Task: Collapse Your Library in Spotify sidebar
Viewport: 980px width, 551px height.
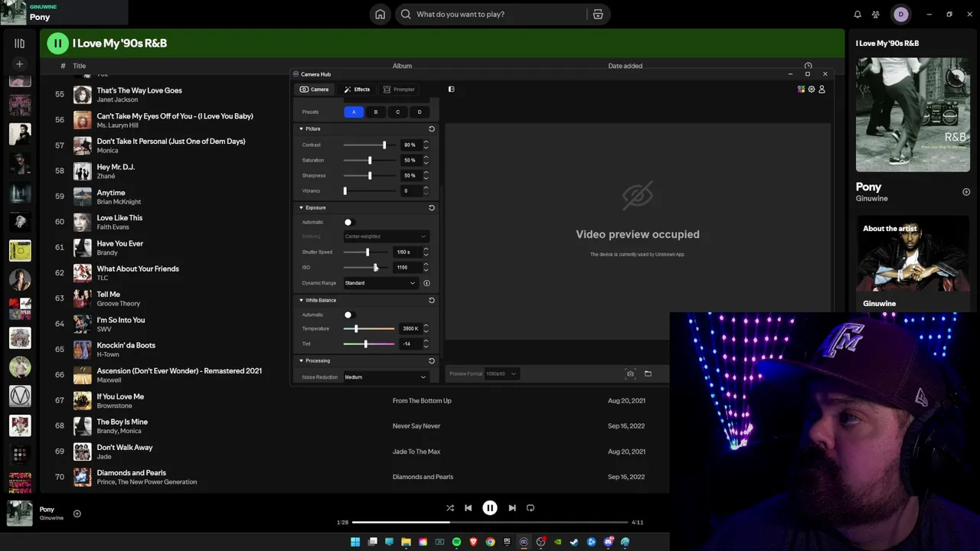Action: tap(20, 44)
